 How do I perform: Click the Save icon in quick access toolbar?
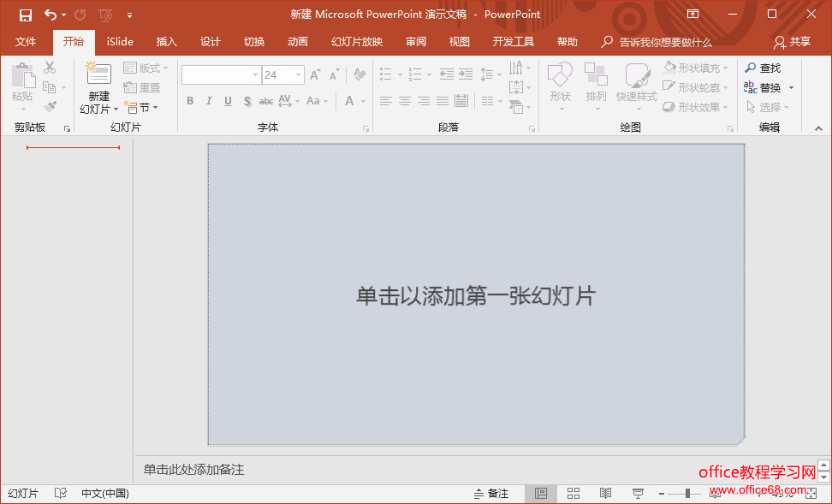[26, 15]
